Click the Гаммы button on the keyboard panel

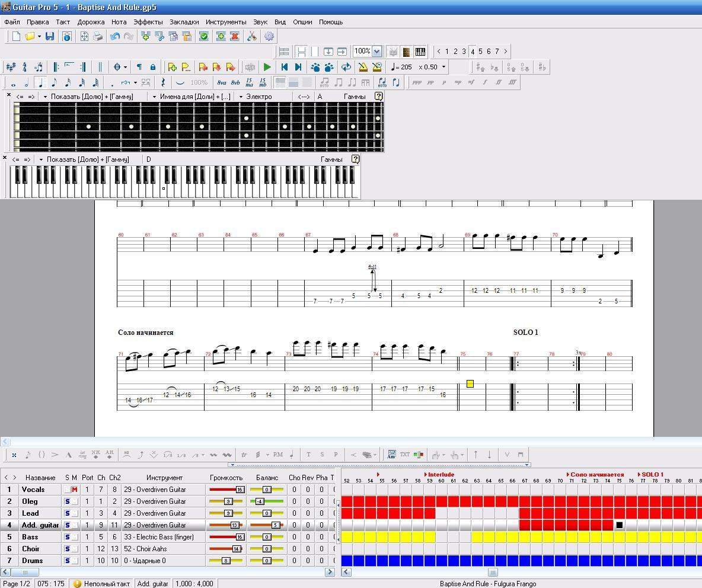331,159
